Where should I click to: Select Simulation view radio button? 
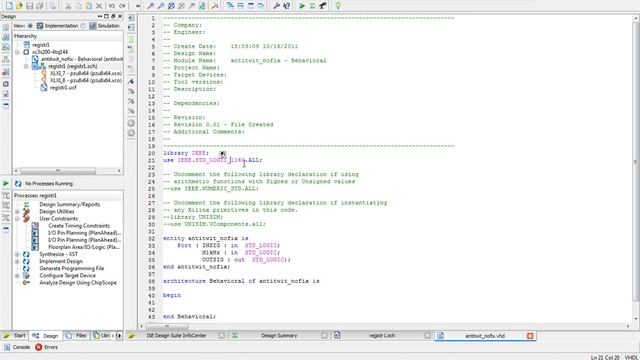(x=83, y=26)
